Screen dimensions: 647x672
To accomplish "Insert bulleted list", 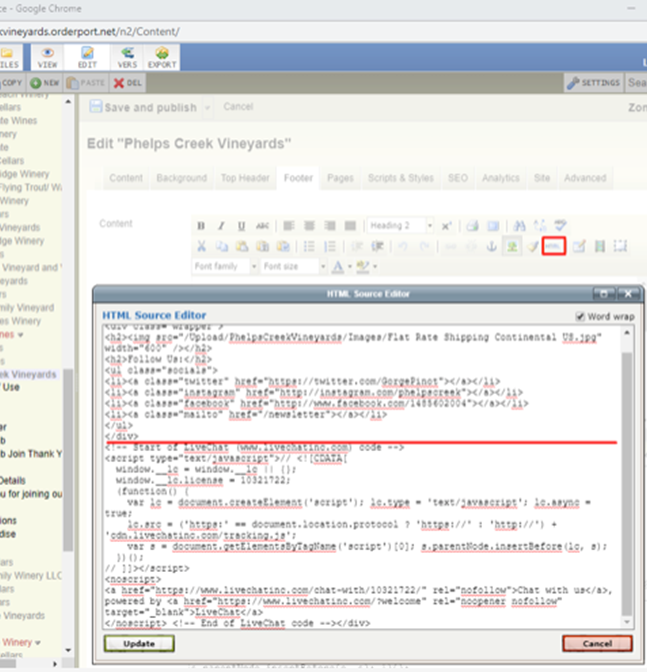I will tap(309, 246).
